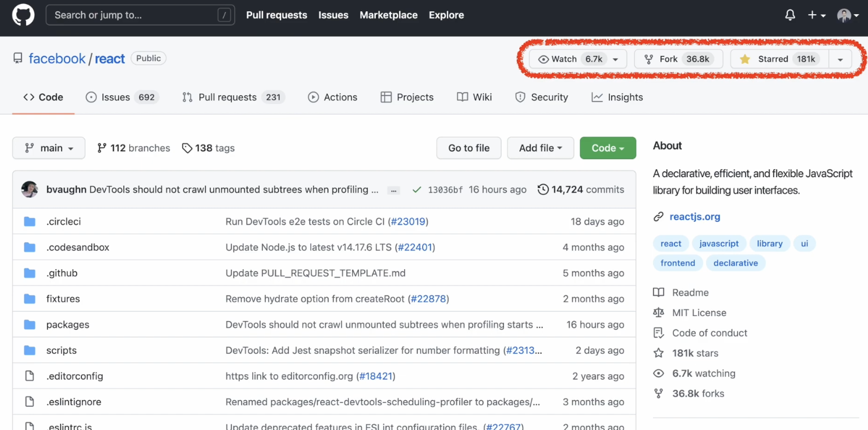The image size is (868, 430).
Task: Click the ui topic tag
Action: click(x=805, y=244)
